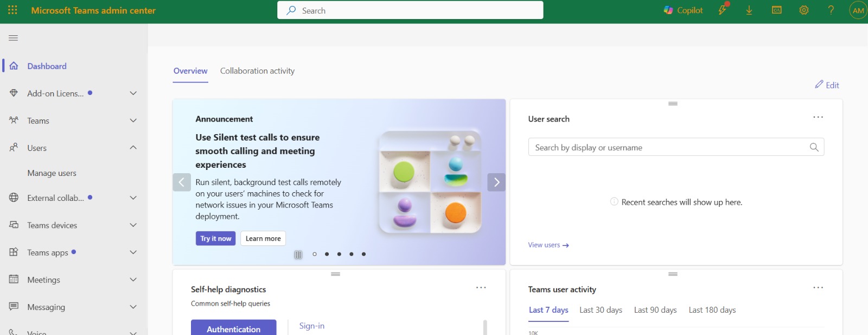Image resolution: width=868 pixels, height=335 pixels.
Task: Click the Learn more button
Action: (x=263, y=238)
